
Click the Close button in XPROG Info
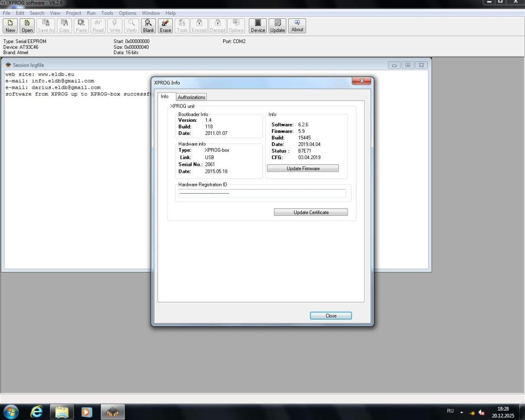[331, 316]
